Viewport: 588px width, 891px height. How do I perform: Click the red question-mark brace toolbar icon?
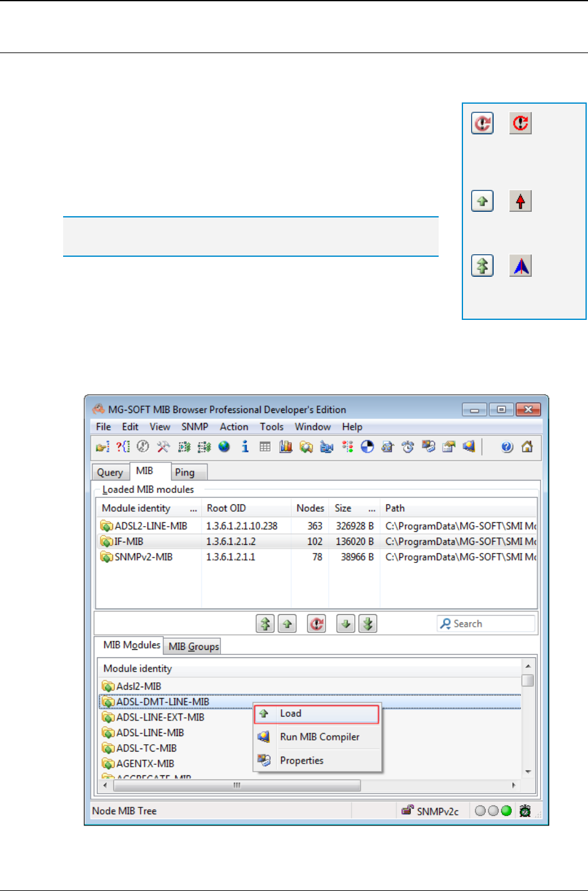[x=123, y=447]
